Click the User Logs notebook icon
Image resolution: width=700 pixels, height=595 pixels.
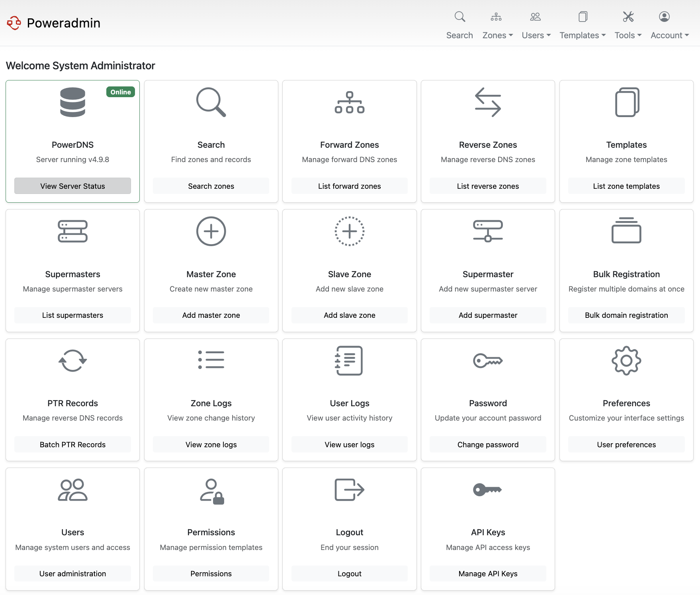point(349,361)
